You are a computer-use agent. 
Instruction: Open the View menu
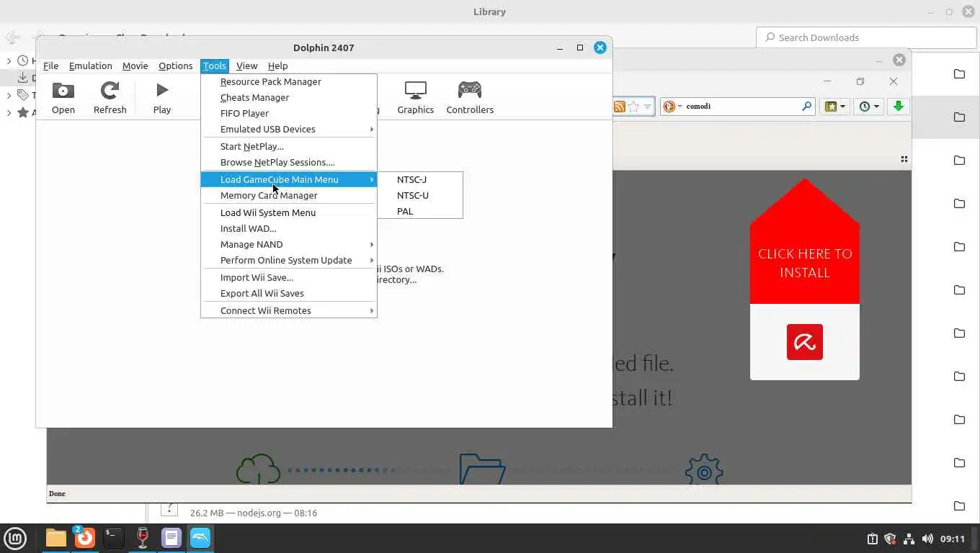(246, 66)
